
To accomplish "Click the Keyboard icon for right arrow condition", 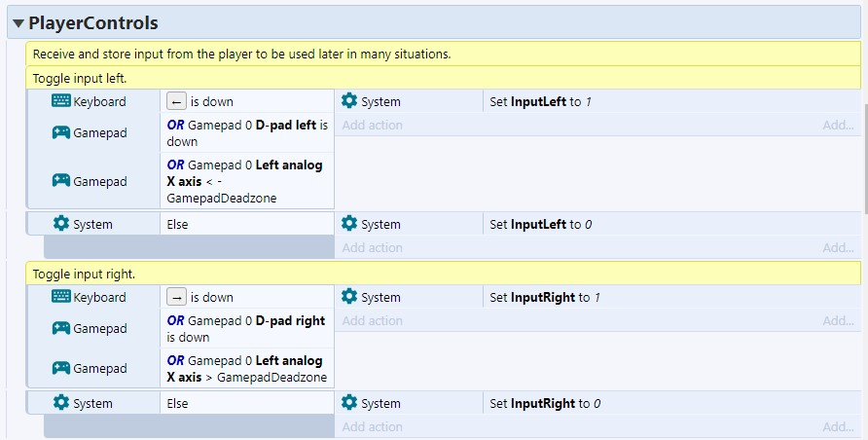I will (x=61, y=296).
